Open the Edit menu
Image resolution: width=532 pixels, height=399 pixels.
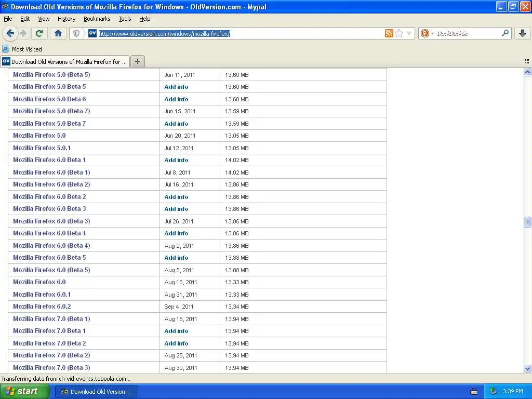(x=25, y=19)
